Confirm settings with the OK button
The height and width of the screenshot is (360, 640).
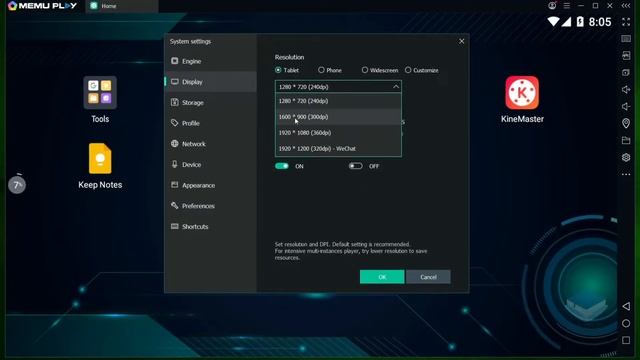(382, 277)
